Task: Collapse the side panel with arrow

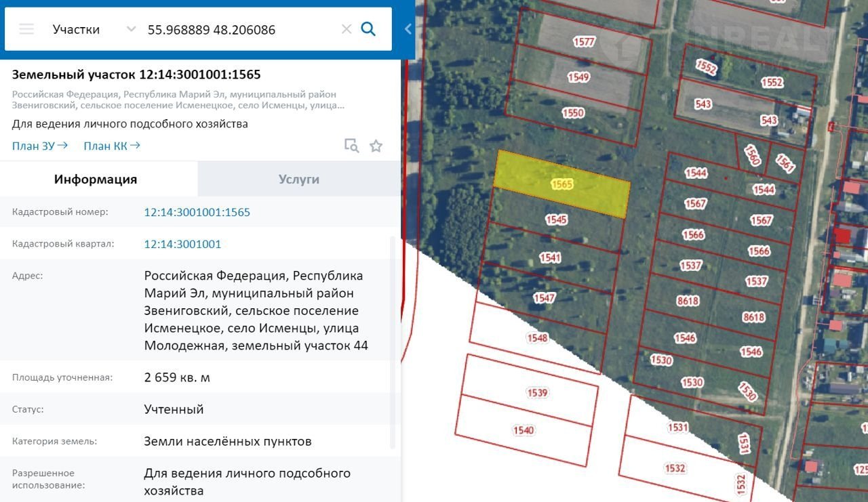Action: coord(408,29)
